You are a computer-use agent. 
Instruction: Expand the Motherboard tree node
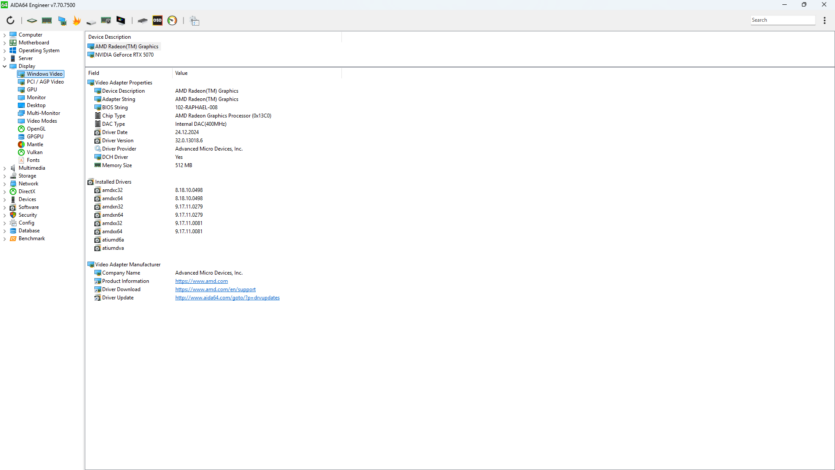[x=5, y=43]
